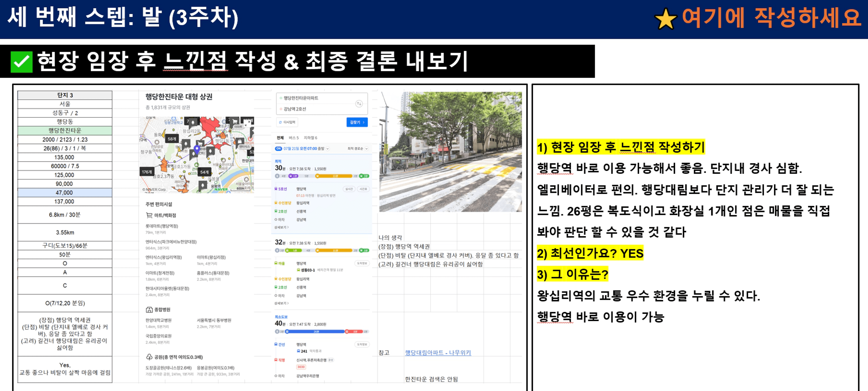
Task: Click the 135,000 table cell
Action: pyautogui.click(x=65, y=157)
